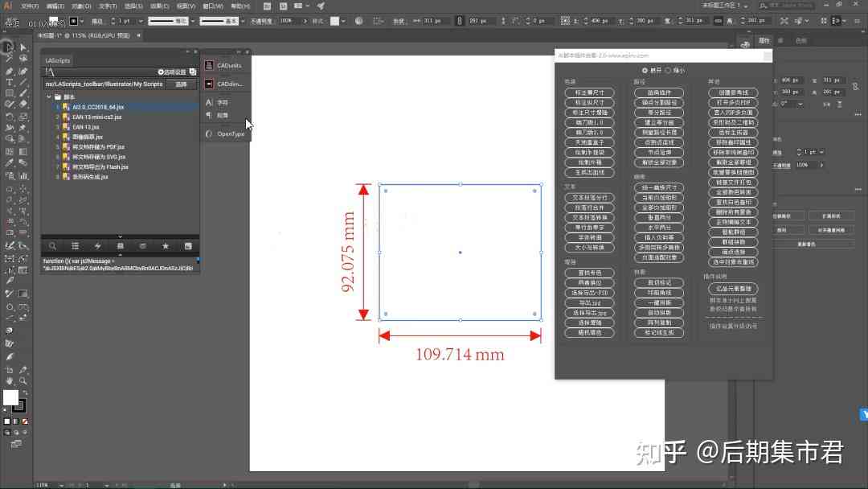The width and height of the screenshot is (868, 489).
Task: Open the brush definition 基本 dropdown
Action: coord(243,21)
